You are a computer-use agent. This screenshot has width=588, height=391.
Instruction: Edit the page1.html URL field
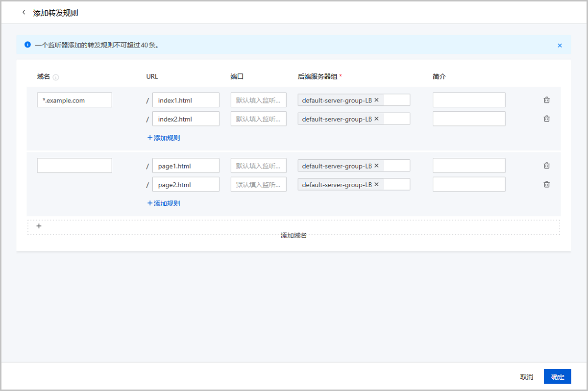[x=186, y=166]
